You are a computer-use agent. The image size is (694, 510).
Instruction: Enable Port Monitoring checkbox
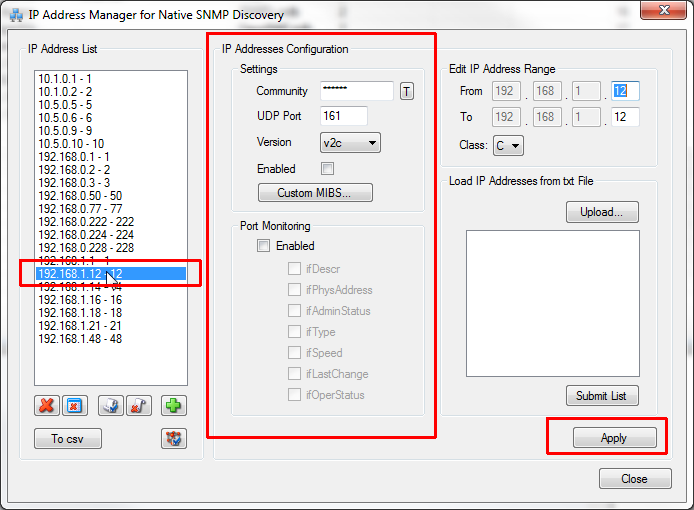264,245
